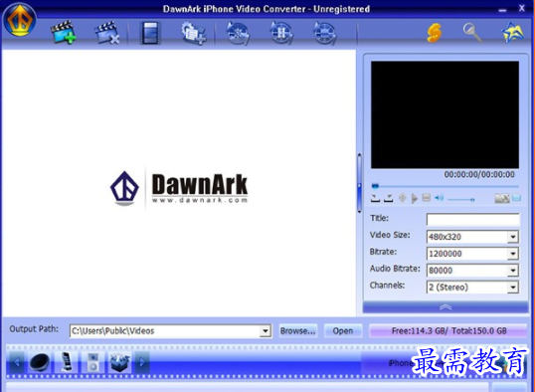Add a video file with the clapperboard plus icon
The height and width of the screenshot is (392, 535).
(63, 33)
